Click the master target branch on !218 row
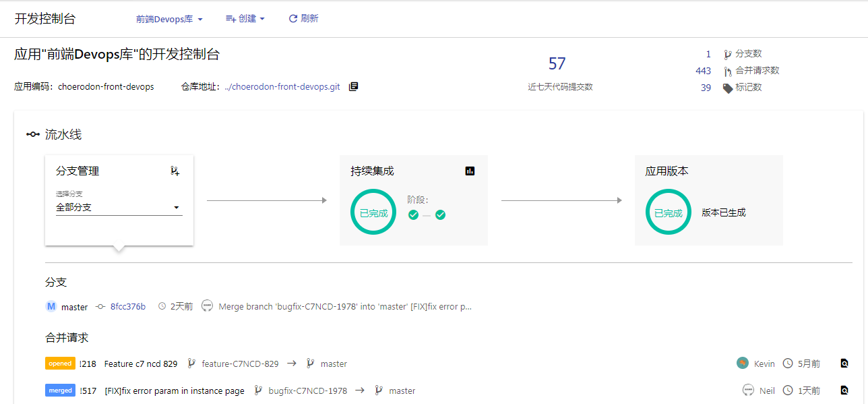Image resolution: width=868 pixels, height=404 pixels. point(334,364)
